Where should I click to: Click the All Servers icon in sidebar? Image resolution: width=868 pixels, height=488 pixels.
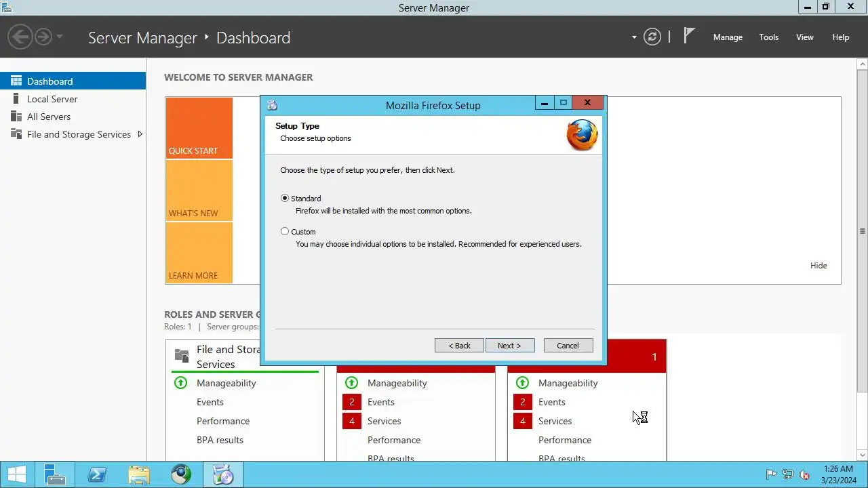[16, 117]
